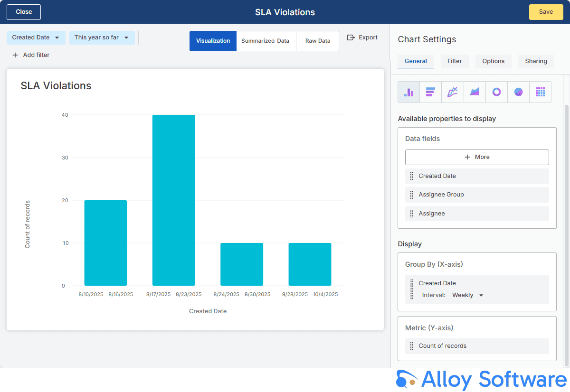570x392 pixels.
Task: Show the Raw Data view
Action: click(x=317, y=41)
